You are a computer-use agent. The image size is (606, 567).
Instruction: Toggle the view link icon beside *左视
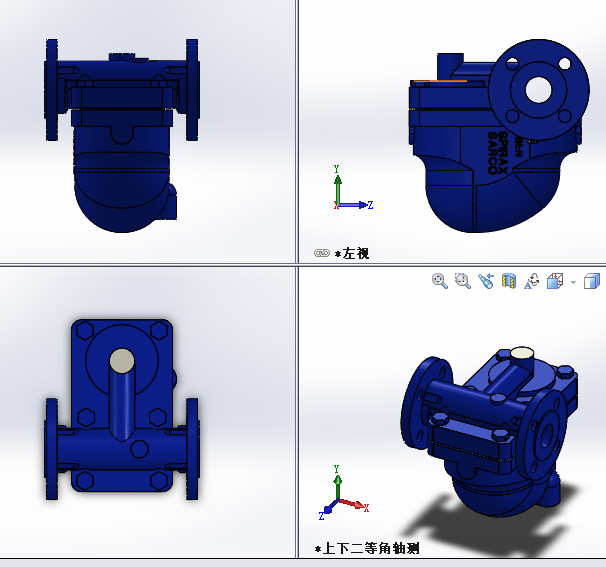322,253
